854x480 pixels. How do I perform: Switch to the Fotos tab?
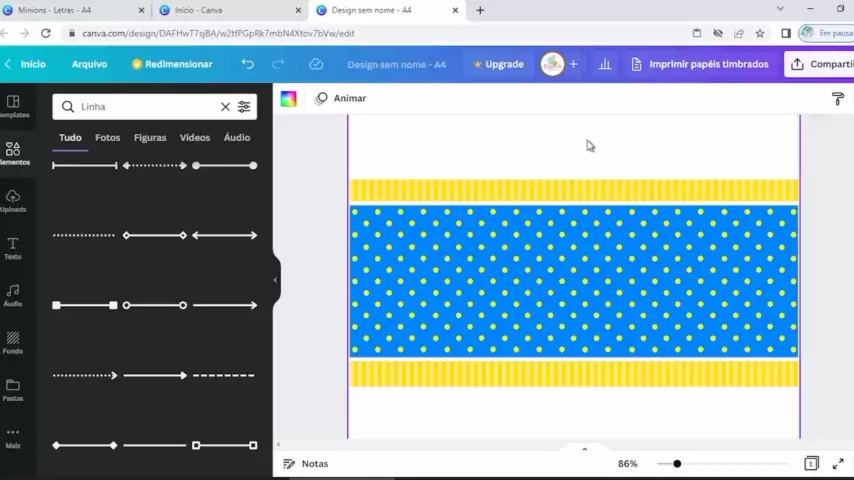107,138
